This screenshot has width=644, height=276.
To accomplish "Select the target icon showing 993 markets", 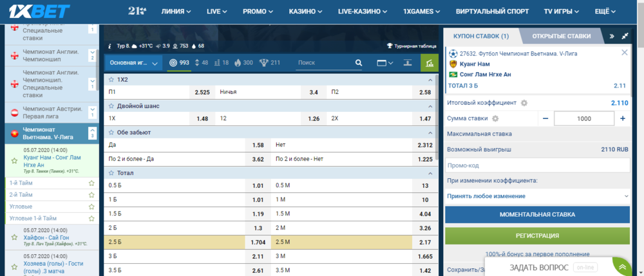I will [173, 63].
